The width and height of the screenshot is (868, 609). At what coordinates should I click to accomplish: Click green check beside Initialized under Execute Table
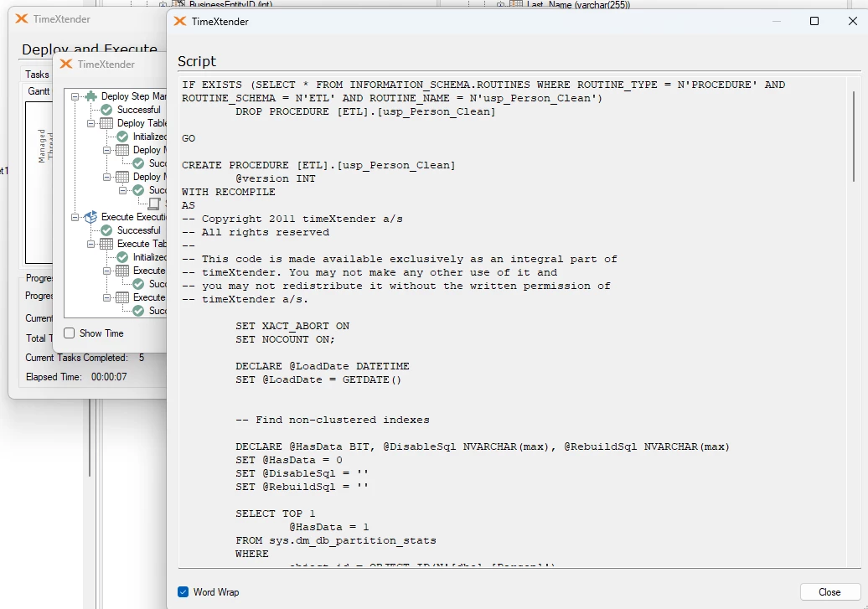[x=122, y=257]
